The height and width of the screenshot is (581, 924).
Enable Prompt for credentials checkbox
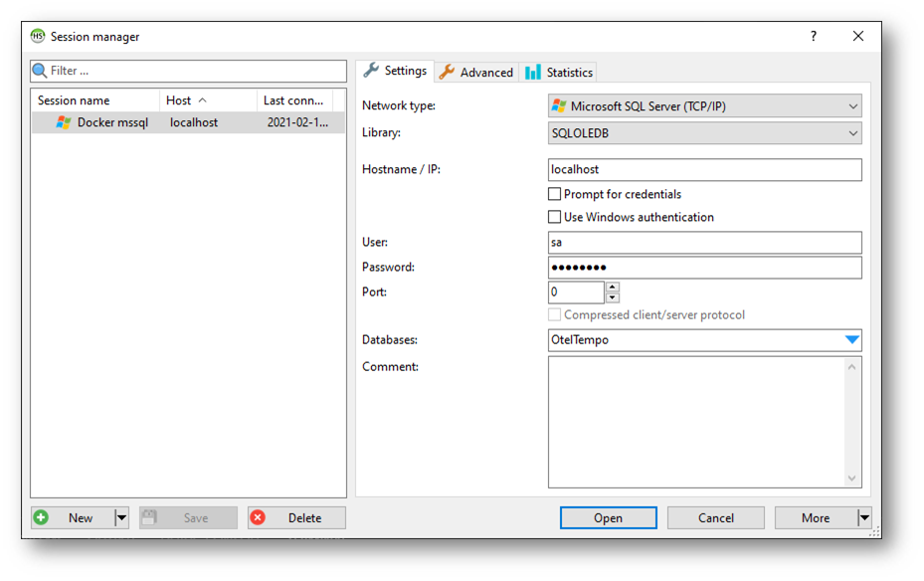(x=555, y=194)
